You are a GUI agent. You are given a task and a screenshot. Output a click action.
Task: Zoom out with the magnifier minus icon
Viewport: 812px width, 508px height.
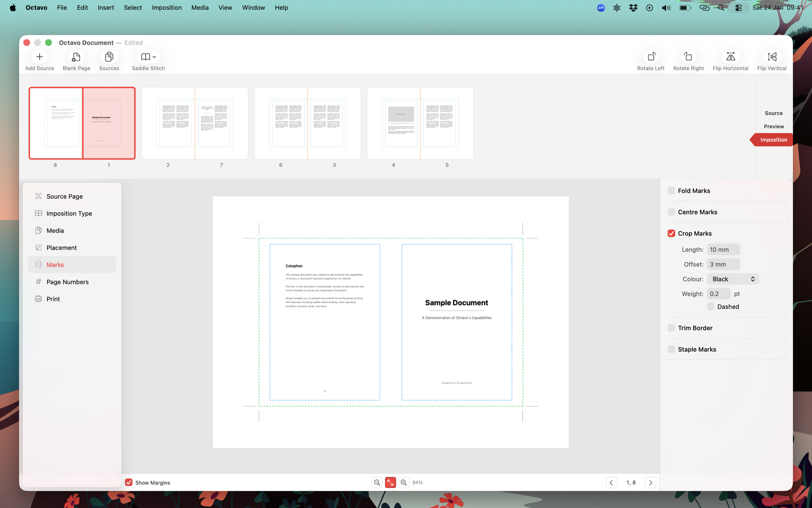point(377,483)
